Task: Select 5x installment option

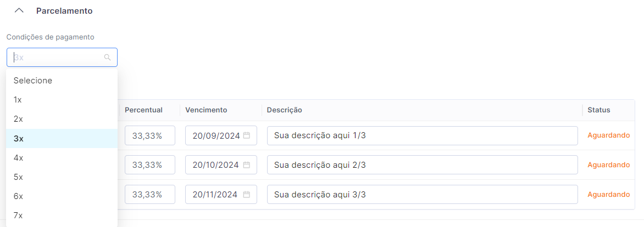Action: [x=18, y=177]
